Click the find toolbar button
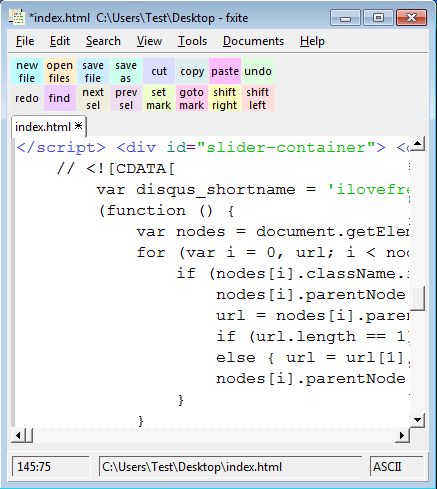 (x=59, y=98)
